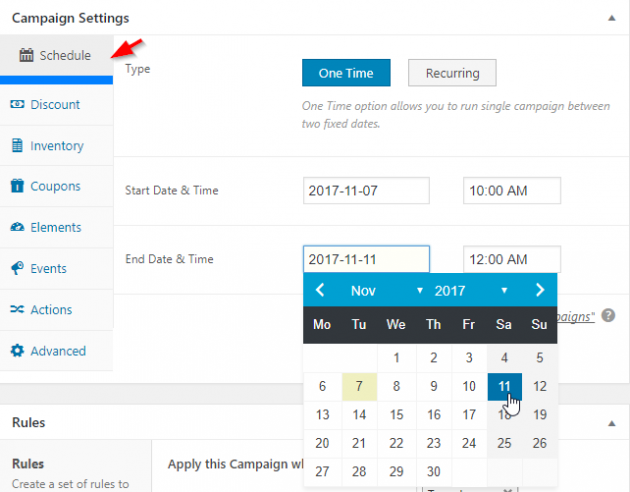Click the Rules section heading
630x492 pixels.
[29, 423]
